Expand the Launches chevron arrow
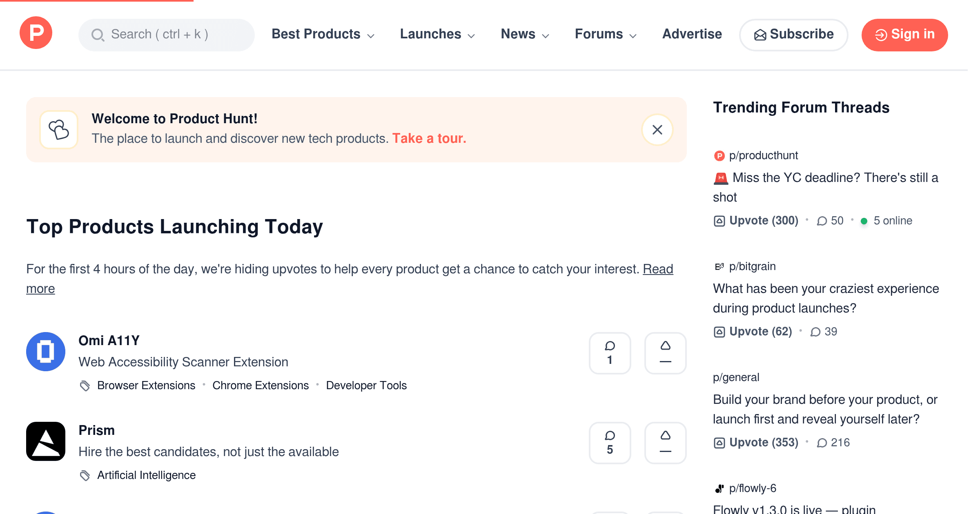This screenshot has width=980, height=514. [x=471, y=36]
